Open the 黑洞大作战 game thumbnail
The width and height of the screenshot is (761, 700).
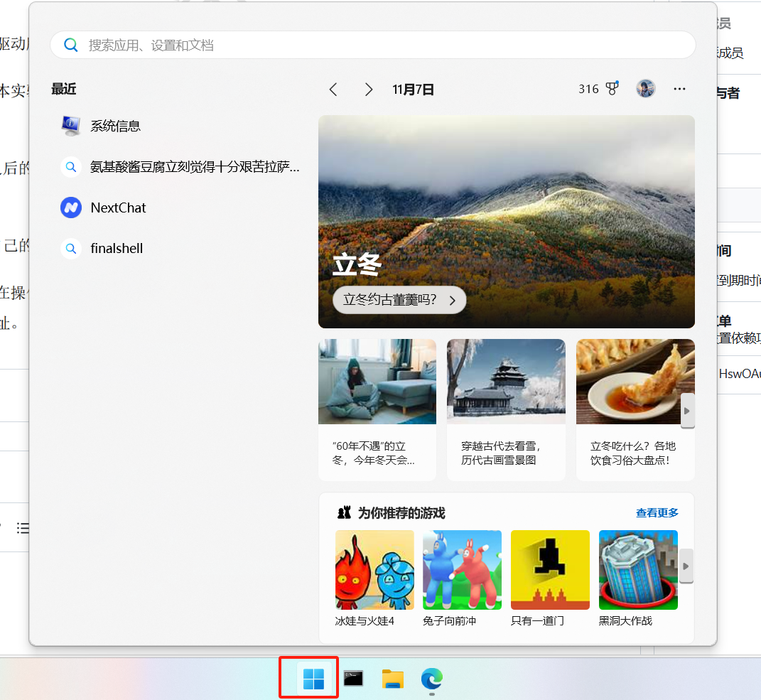tap(637, 570)
